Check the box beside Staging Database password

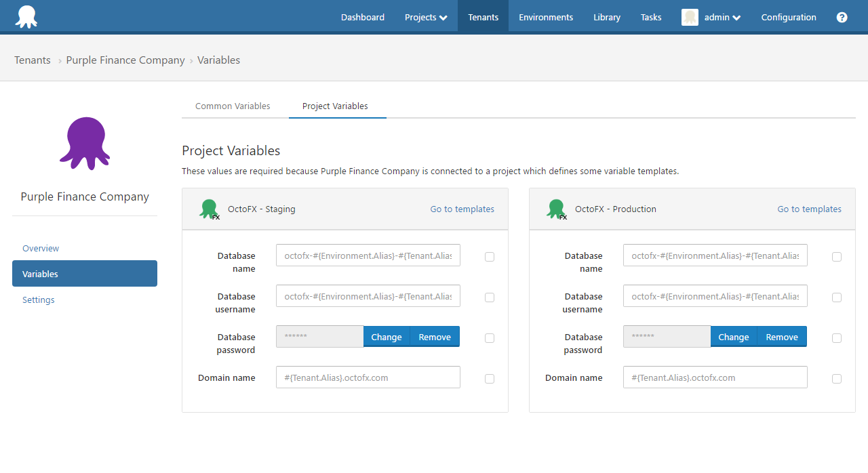[490, 337]
